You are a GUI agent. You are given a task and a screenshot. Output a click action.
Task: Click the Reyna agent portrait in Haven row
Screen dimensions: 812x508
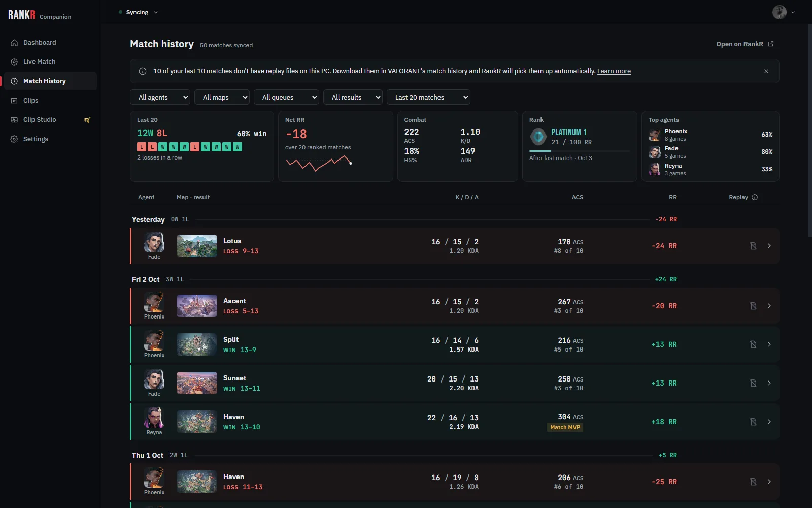point(154,418)
